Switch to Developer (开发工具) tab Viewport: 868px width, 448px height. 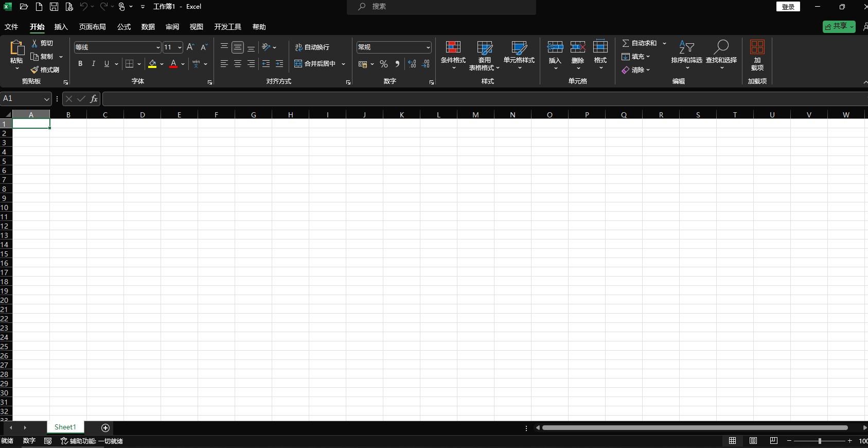tap(228, 27)
